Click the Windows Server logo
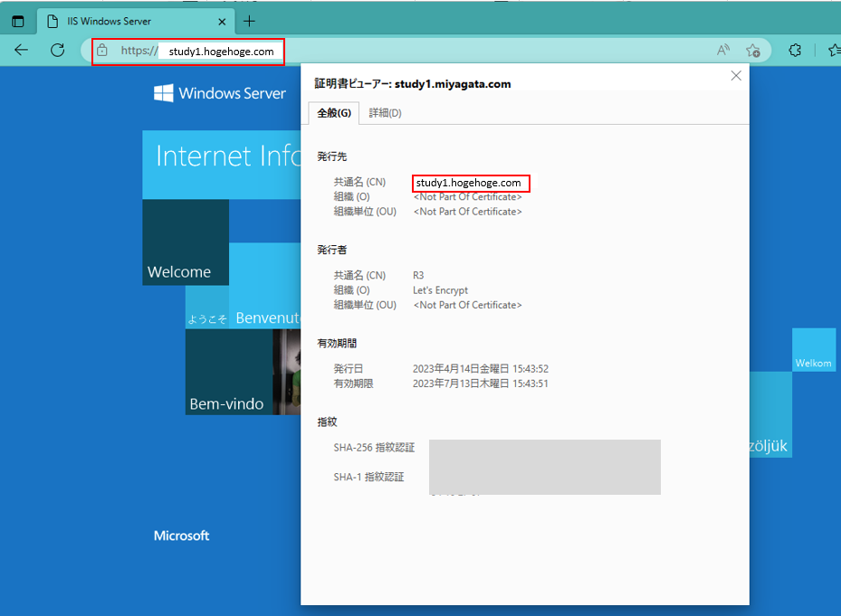Screen dimensions: 841x616 coord(219,93)
